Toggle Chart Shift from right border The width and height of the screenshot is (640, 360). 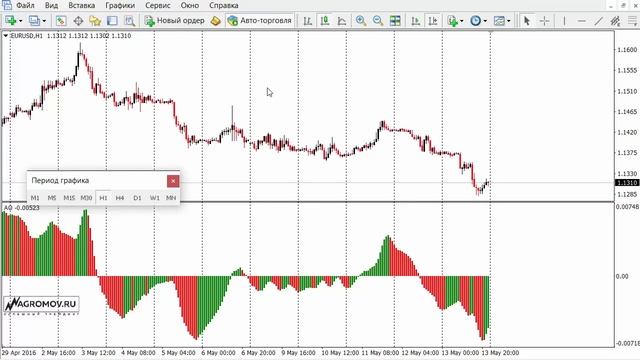[433, 20]
